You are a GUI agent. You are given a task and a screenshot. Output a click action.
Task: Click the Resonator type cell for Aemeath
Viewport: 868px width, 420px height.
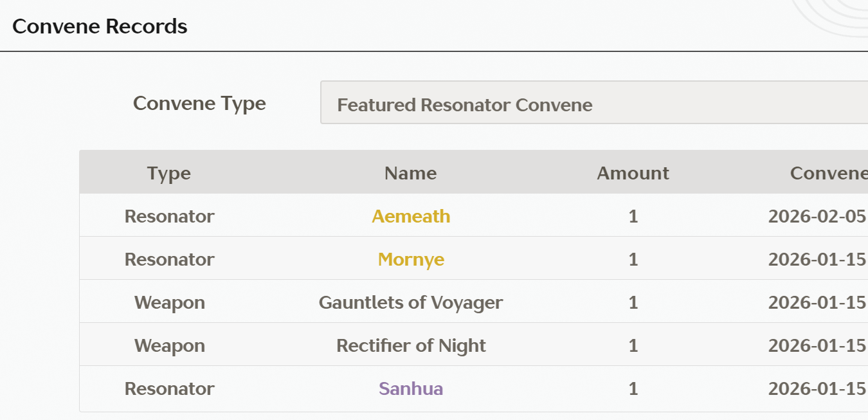point(169,216)
